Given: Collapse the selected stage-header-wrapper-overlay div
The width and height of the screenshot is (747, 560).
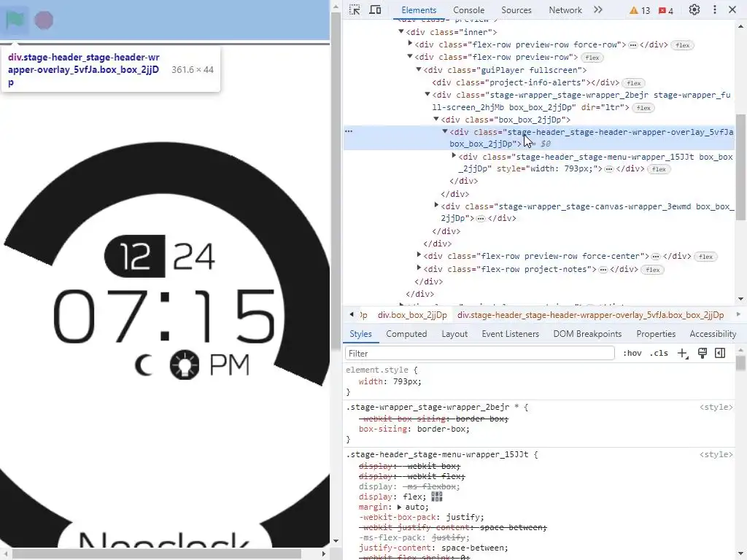Looking at the screenshot, I should coord(445,131).
